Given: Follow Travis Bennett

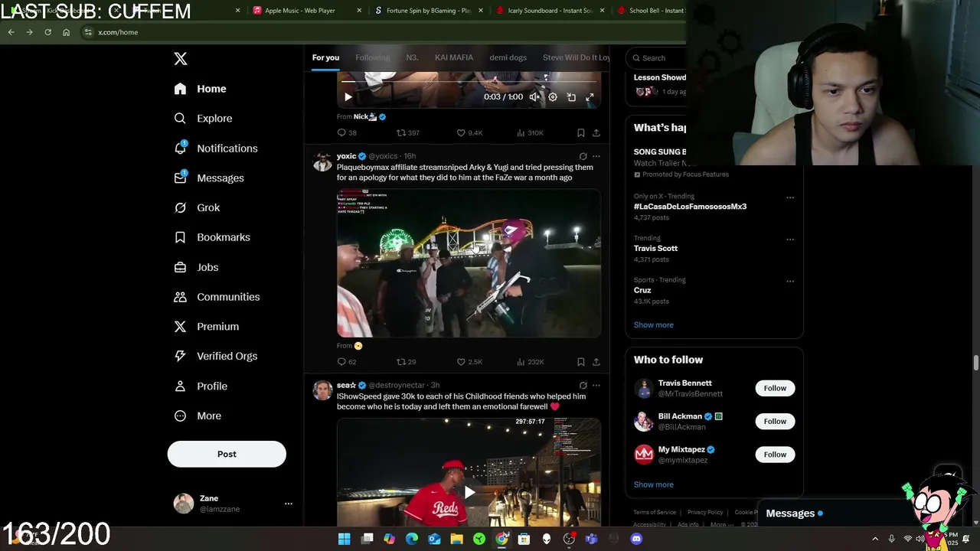Looking at the screenshot, I should tap(775, 389).
